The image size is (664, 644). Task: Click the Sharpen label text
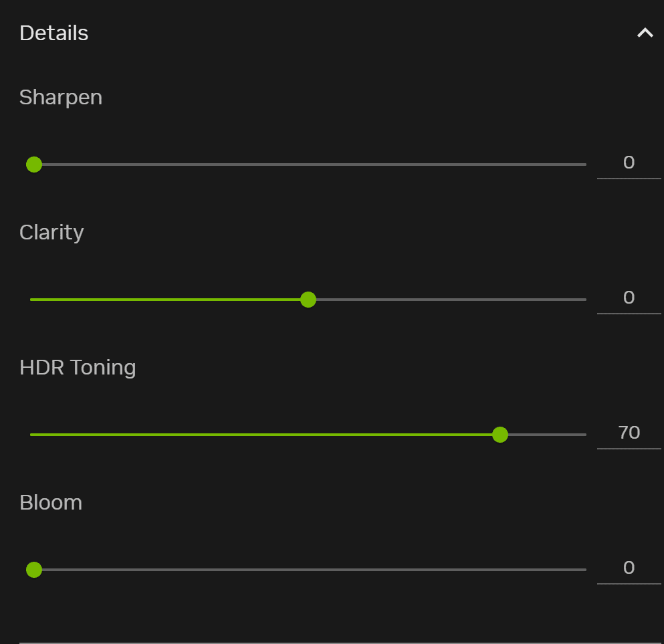60,98
